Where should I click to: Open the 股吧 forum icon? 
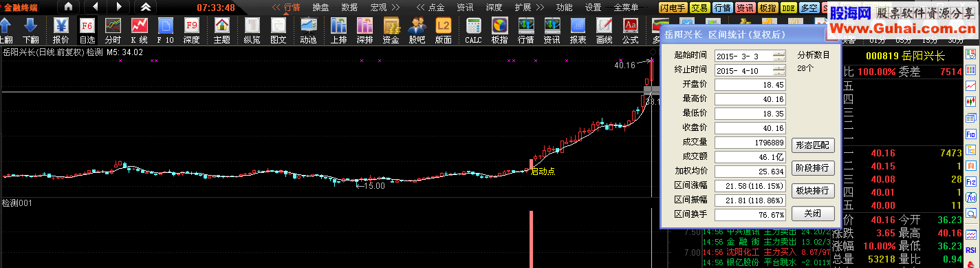pyautogui.click(x=417, y=26)
